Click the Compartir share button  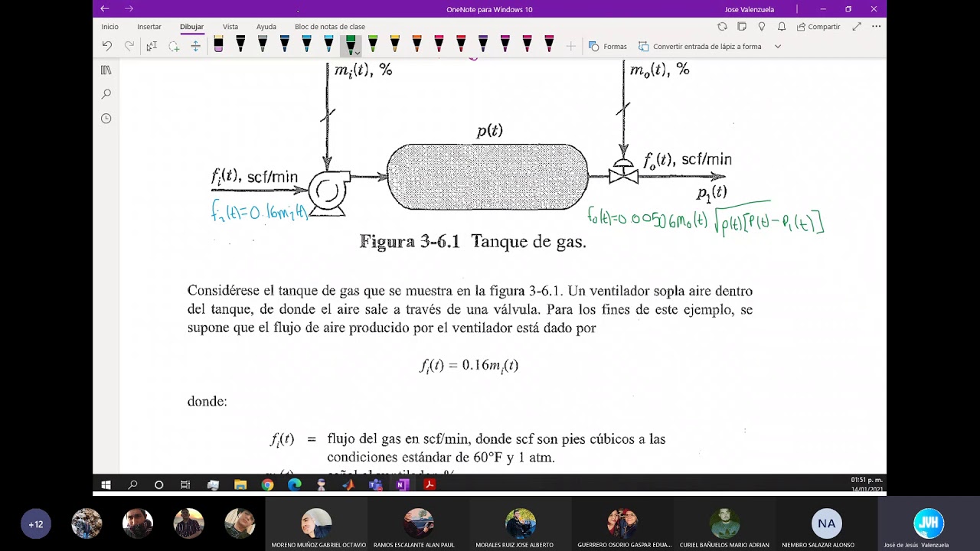pyautogui.click(x=818, y=27)
